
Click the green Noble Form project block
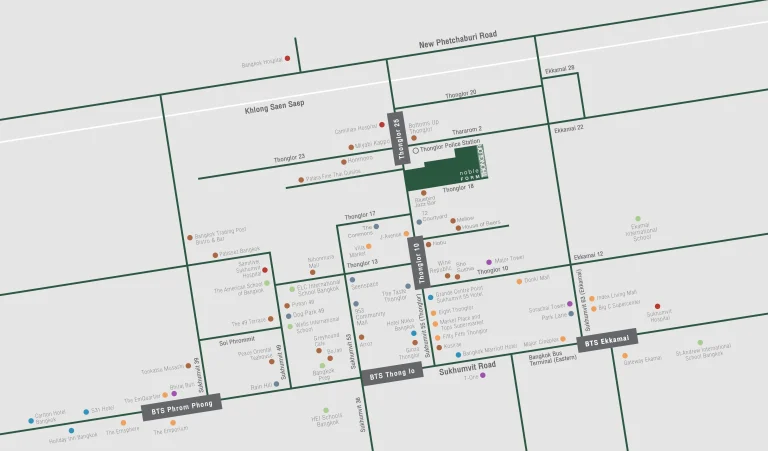[442, 171]
